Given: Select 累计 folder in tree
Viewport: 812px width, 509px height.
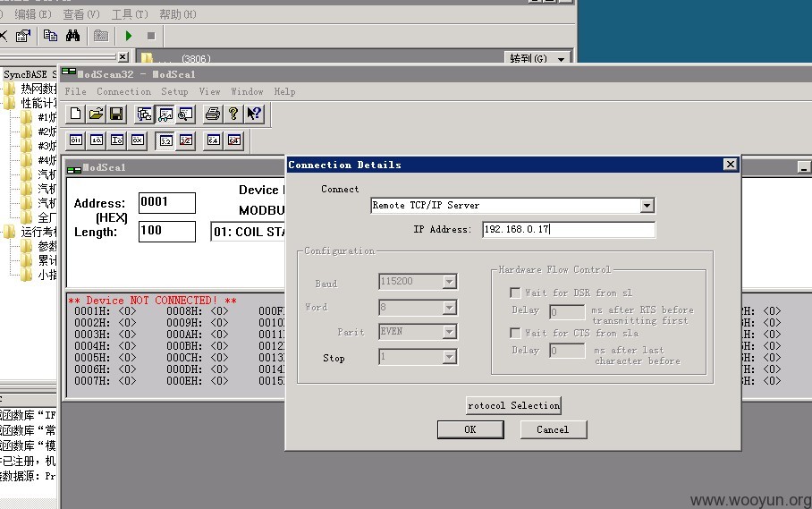Looking at the screenshot, I should pos(38,260).
